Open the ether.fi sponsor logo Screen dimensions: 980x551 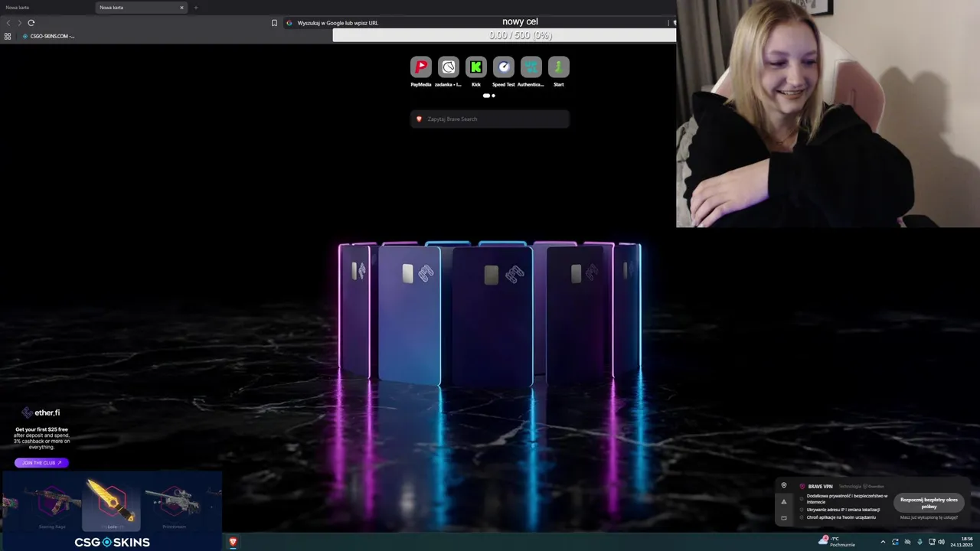tap(41, 412)
